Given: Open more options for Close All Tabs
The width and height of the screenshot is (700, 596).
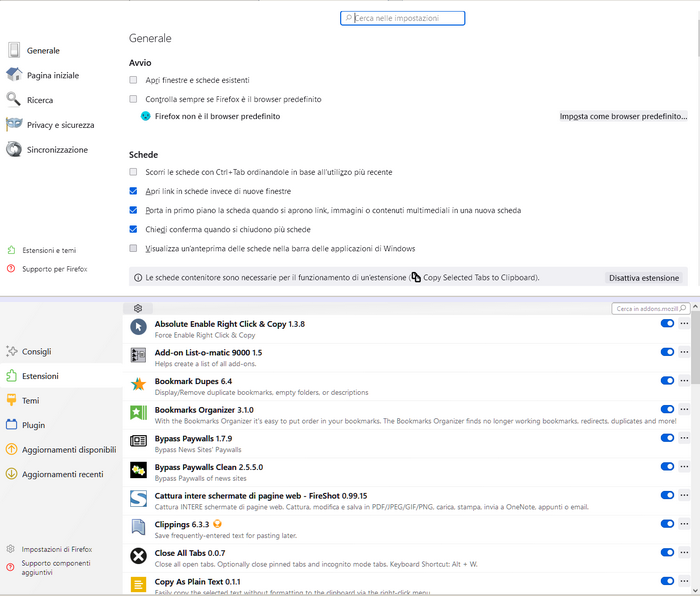Looking at the screenshot, I should point(684,553).
